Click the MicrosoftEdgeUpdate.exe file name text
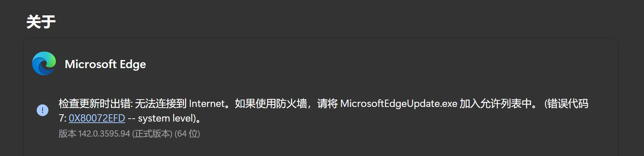This screenshot has height=156, width=644. tap(399, 104)
